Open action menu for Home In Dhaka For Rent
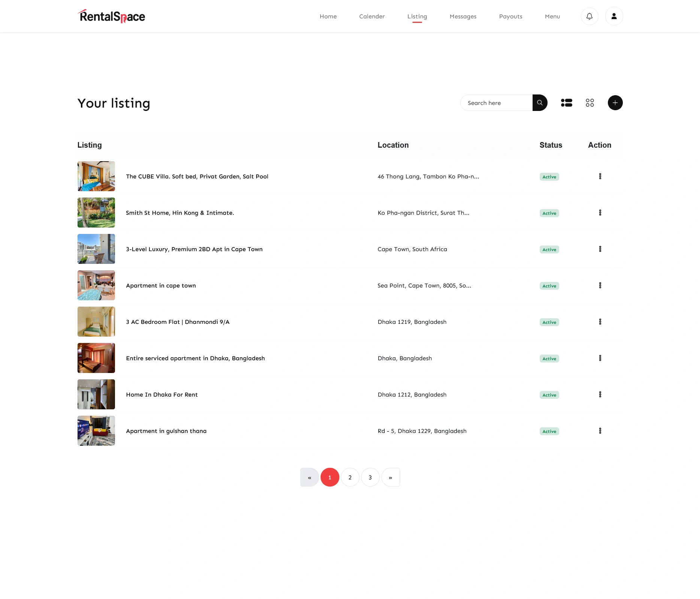Image resolution: width=700 pixels, height=599 pixels. pos(600,395)
